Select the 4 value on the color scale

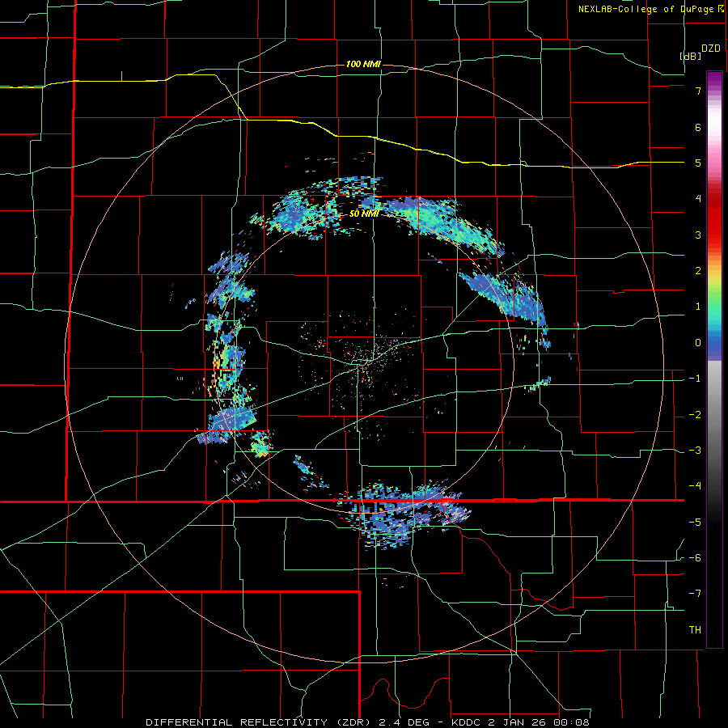pyautogui.click(x=698, y=199)
